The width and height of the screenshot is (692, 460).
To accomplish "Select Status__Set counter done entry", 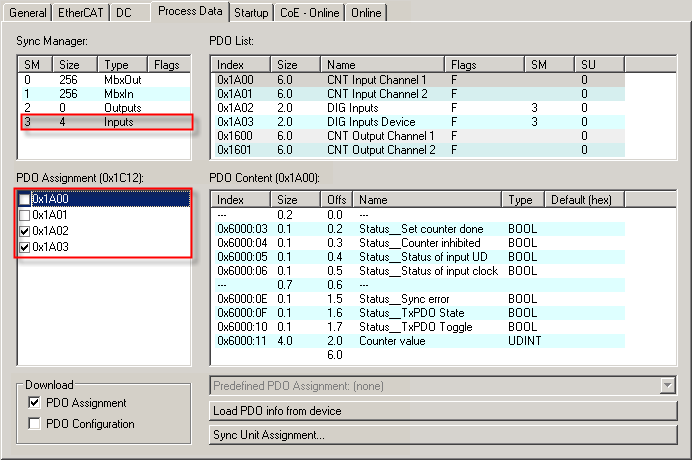I will 418,229.
